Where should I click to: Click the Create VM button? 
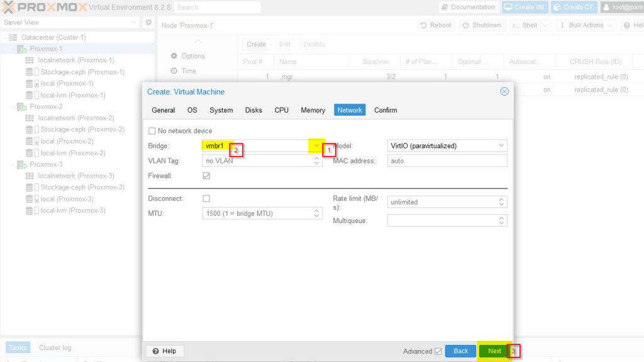point(525,8)
